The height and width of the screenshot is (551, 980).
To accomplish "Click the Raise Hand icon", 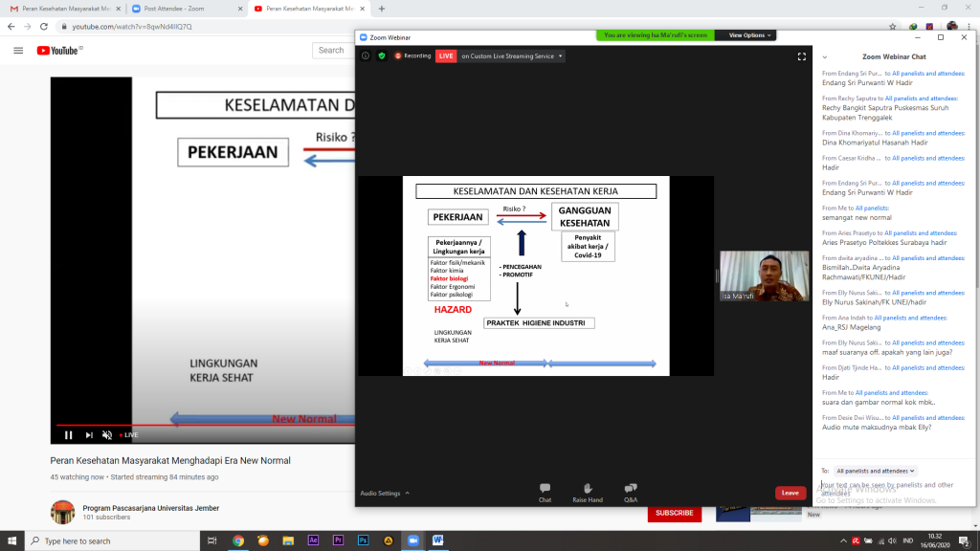I will pyautogui.click(x=588, y=492).
